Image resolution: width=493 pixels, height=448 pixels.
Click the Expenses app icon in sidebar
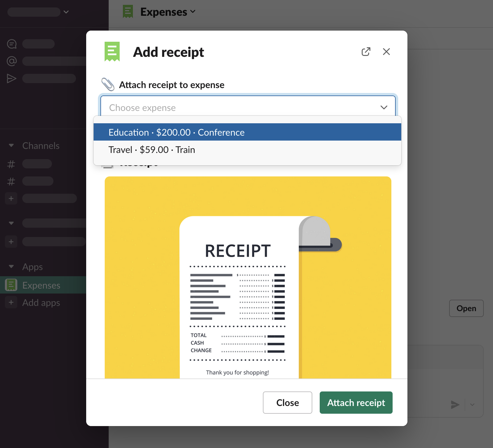click(11, 285)
